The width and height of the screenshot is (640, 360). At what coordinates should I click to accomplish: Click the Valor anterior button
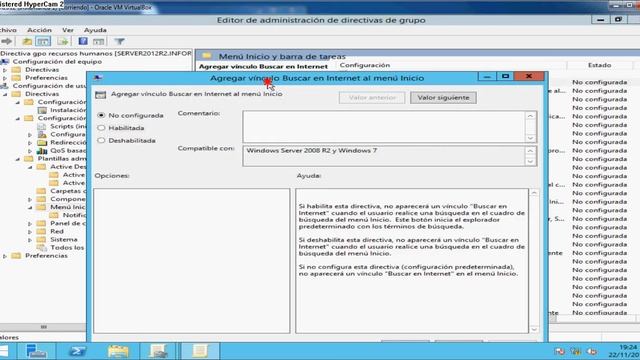372,98
